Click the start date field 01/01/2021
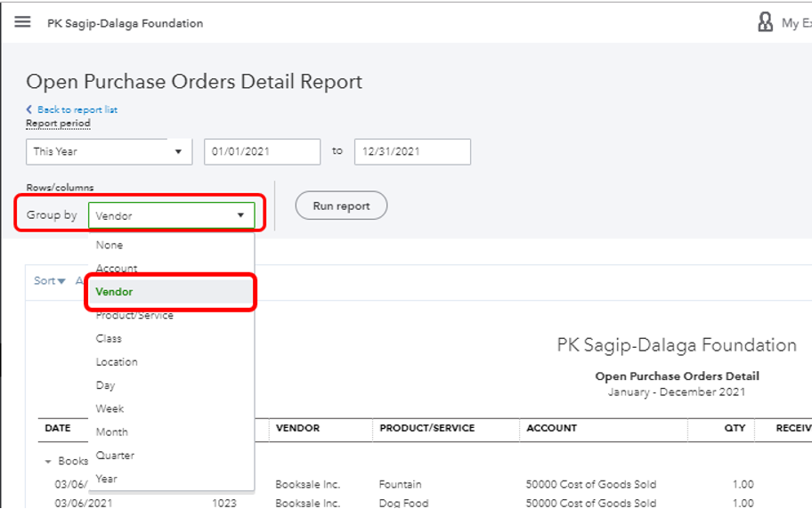 tap(262, 151)
